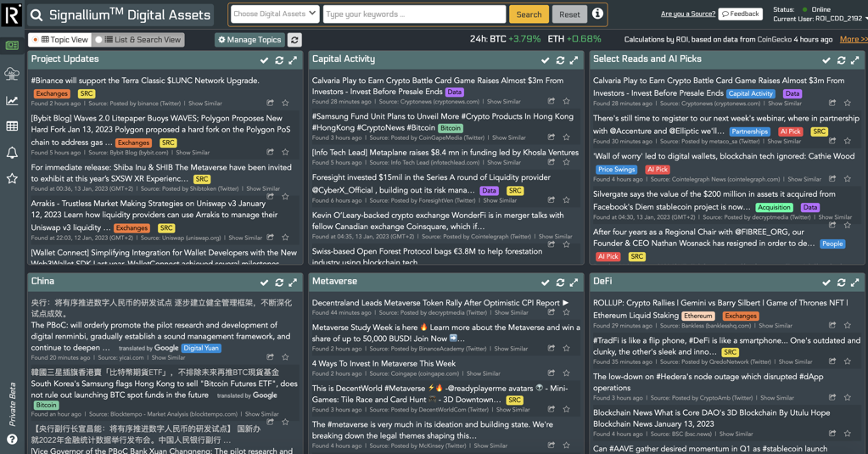Show Similar for Kevin O'Leary WonderFi story
Image resolution: width=868 pixels, height=454 pixels.
click(x=555, y=237)
